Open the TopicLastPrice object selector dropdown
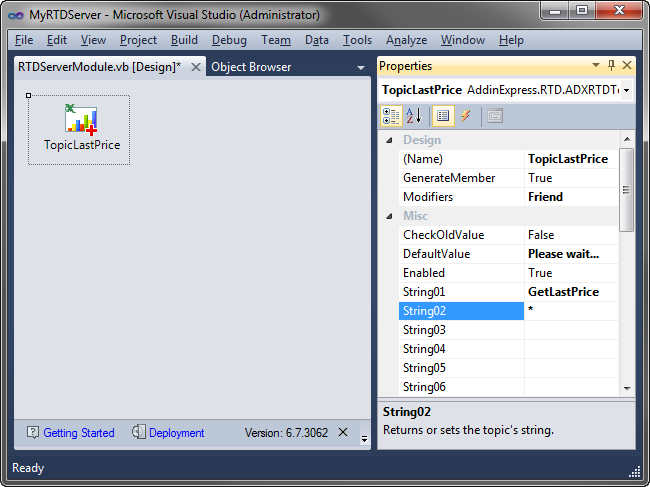Viewport: 650px width, 487px height. click(626, 90)
